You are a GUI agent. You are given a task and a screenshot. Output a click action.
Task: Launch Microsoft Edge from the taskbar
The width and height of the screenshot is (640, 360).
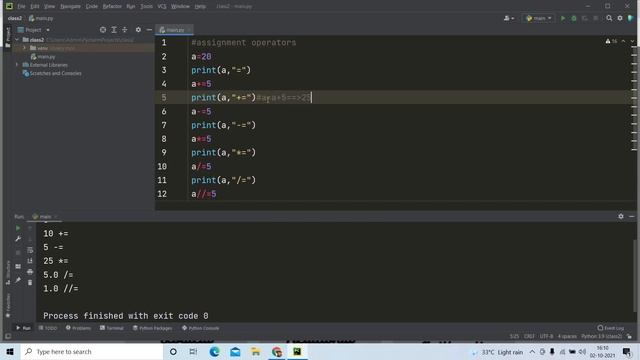tap(214, 352)
